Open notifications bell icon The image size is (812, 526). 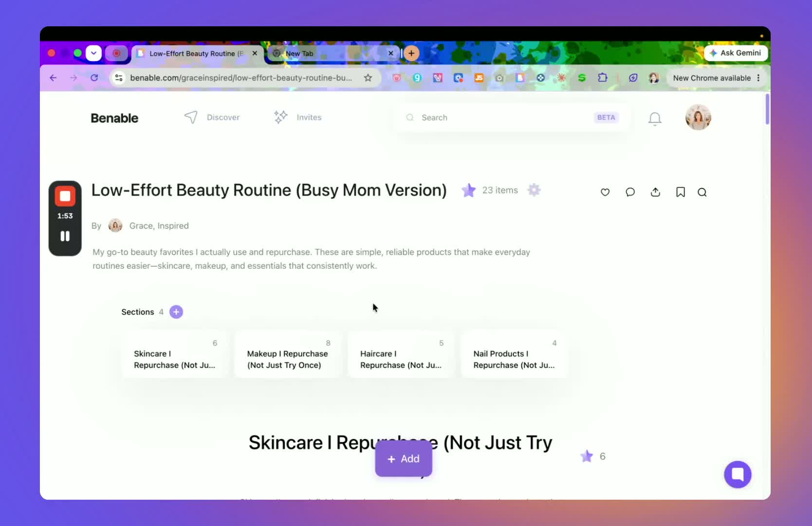[655, 118]
